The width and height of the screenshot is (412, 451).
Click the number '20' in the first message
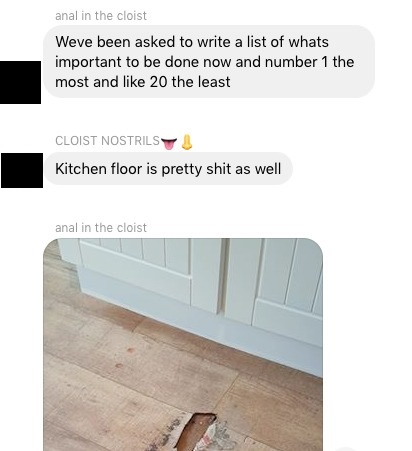[158, 82]
